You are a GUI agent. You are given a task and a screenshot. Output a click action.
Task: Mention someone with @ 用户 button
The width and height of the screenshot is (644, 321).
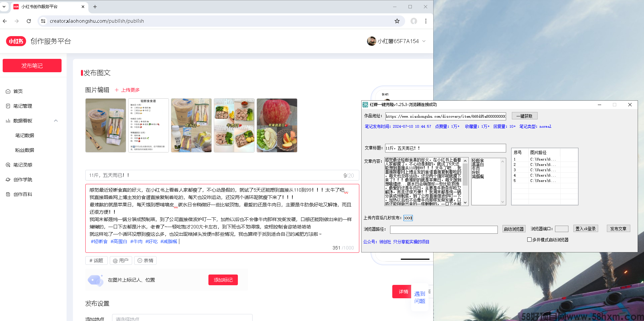point(121,260)
